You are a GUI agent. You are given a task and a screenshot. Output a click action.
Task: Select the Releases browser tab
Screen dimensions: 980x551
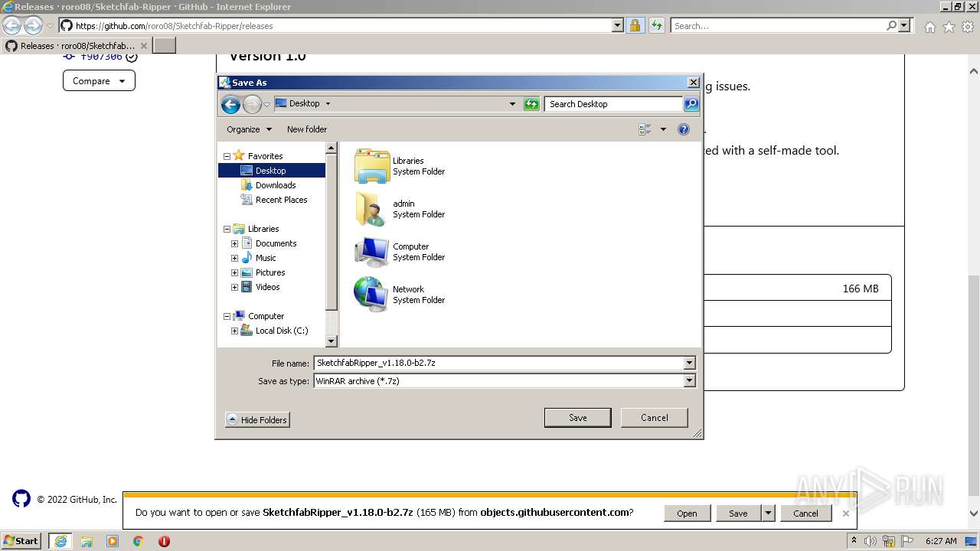[x=76, y=46]
